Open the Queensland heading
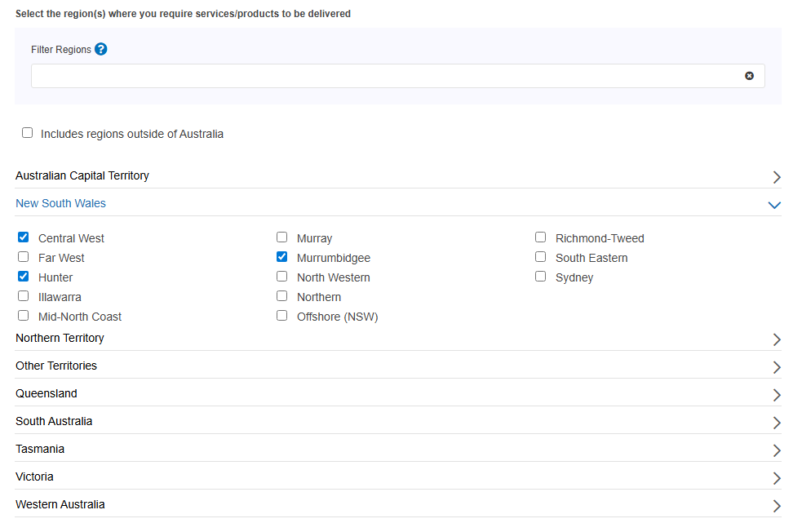The image size is (802, 532). tap(47, 393)
